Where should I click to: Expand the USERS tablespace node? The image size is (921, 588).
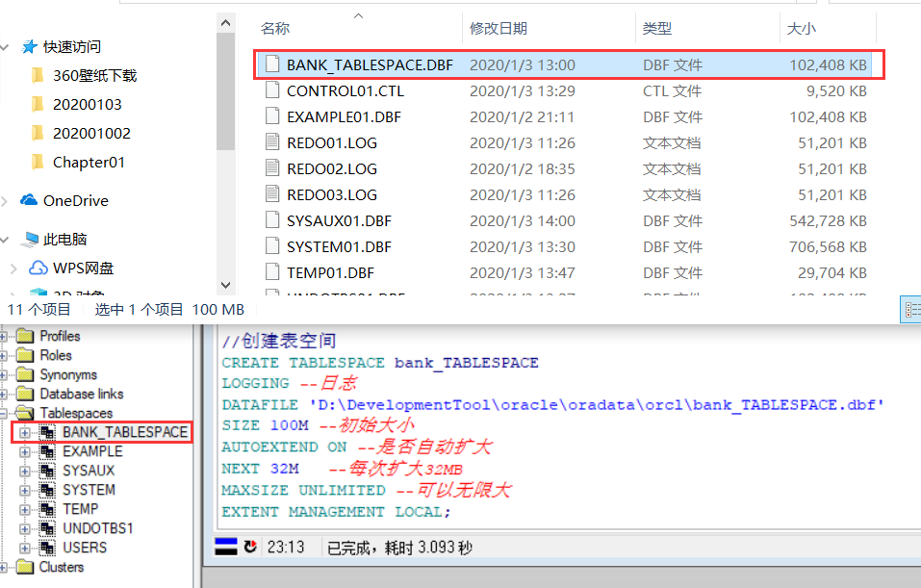point(25,549)
